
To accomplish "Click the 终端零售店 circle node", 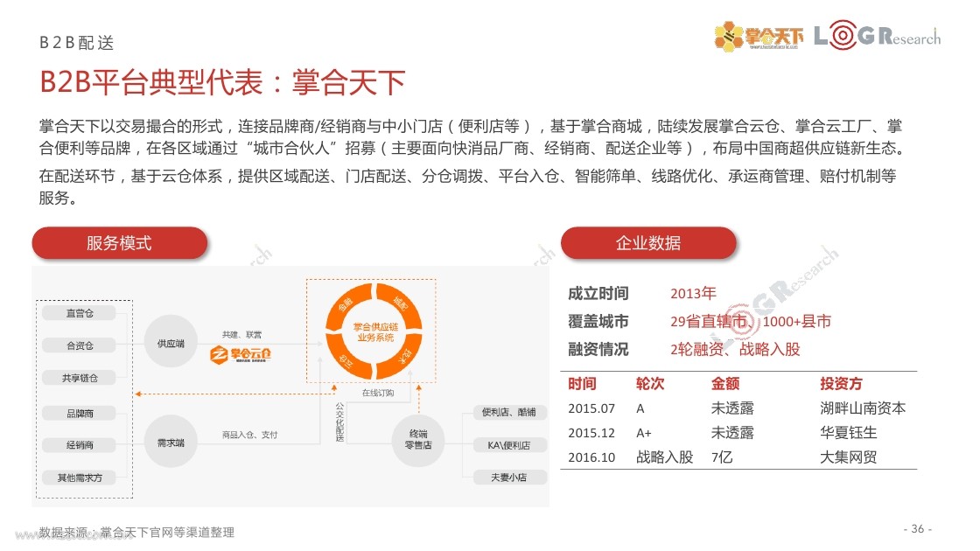I will coord(418,439).
